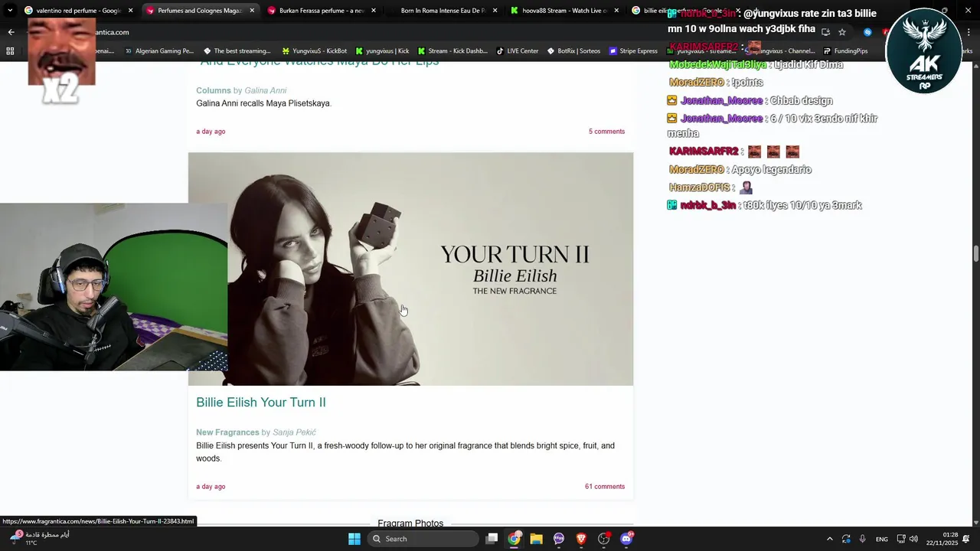Open the Columns category link
Image resolution: width=980 pixels, height=551 pixels.
coord(213,90)
